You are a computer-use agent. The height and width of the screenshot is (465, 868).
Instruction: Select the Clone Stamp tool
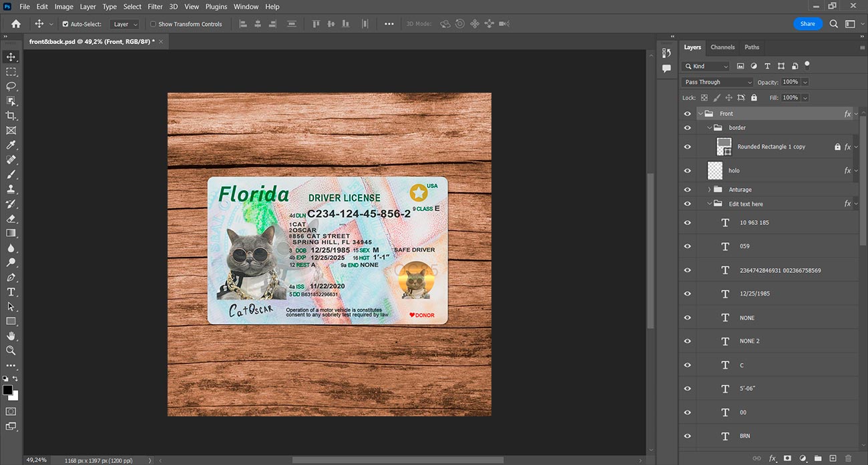[x=11, y=189]
